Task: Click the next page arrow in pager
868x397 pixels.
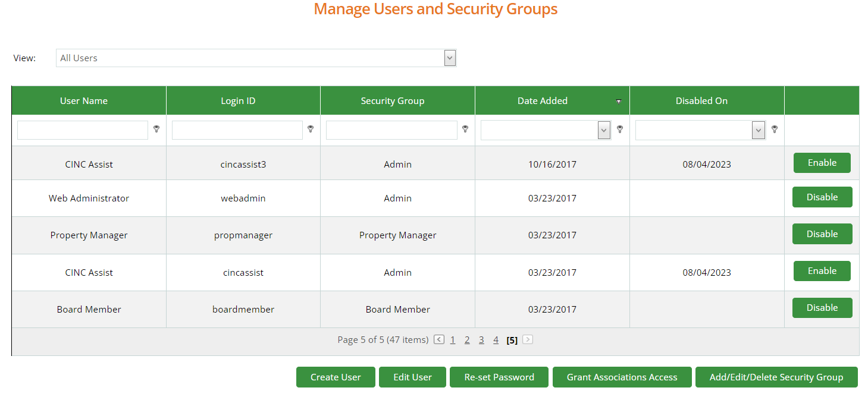Action: [x=527, y=340]
